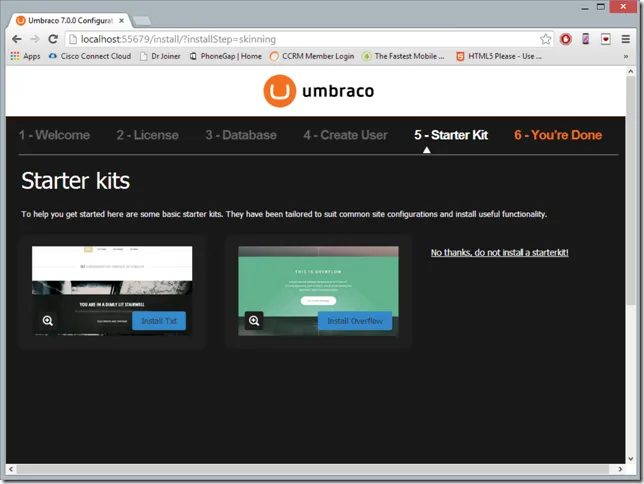Screen dimensions: 644x484
Task: Go to step 1 - Welcome
Action: tap(54, 135)
